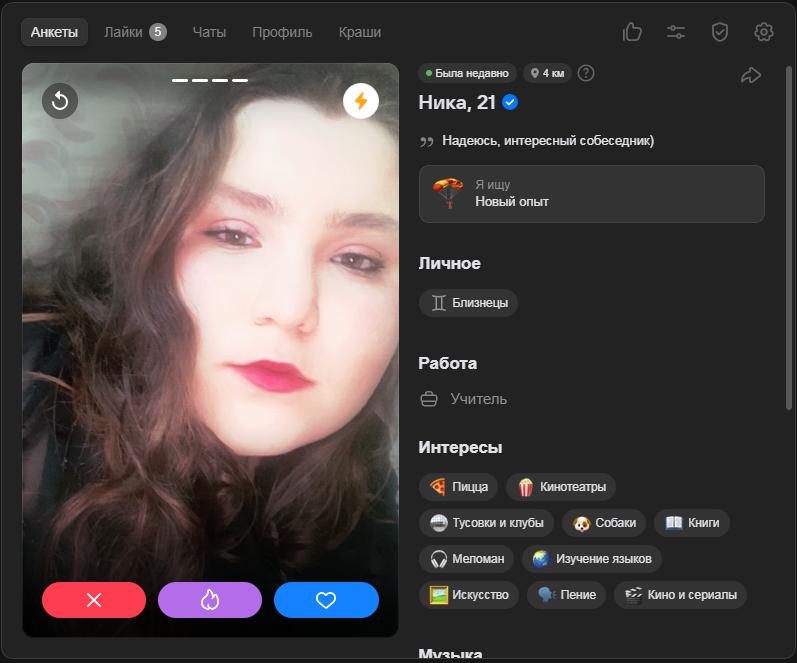Click the blue verified badge
Screen dimensions: 797x663
[510, 102]
